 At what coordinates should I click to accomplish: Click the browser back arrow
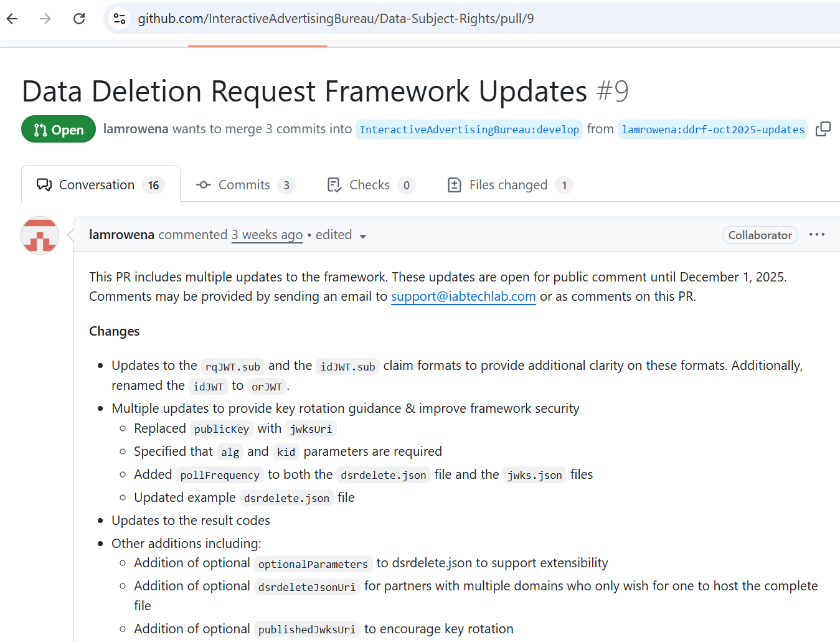[12, 19]
